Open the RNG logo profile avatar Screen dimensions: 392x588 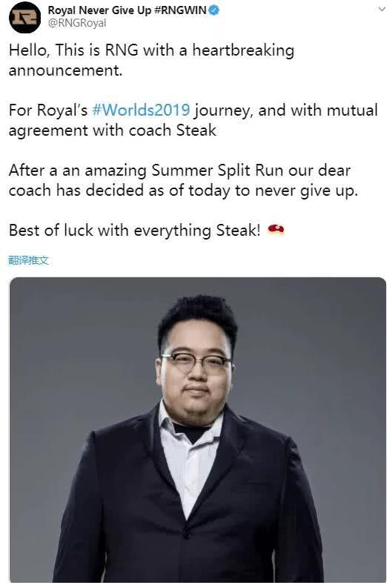[x=24, y=17]
